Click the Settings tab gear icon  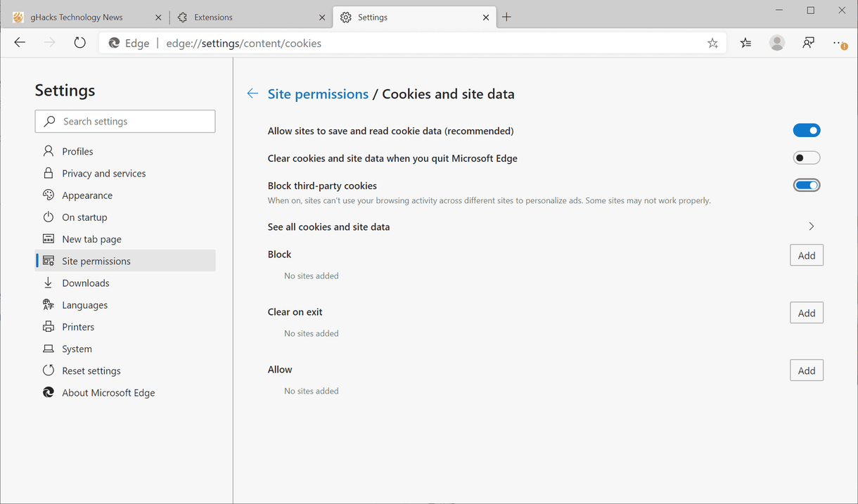tap(345, 17)
